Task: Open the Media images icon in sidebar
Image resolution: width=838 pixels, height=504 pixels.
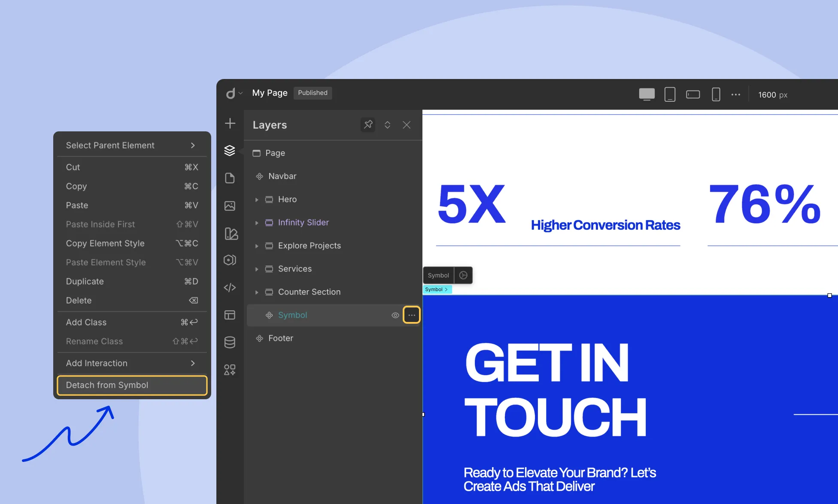Action: [230, 206]
